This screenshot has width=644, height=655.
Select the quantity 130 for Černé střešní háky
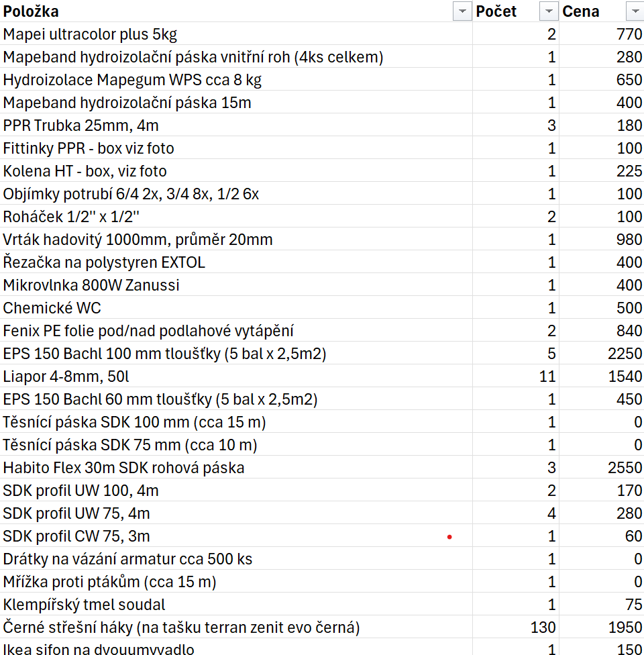point(516,627)
